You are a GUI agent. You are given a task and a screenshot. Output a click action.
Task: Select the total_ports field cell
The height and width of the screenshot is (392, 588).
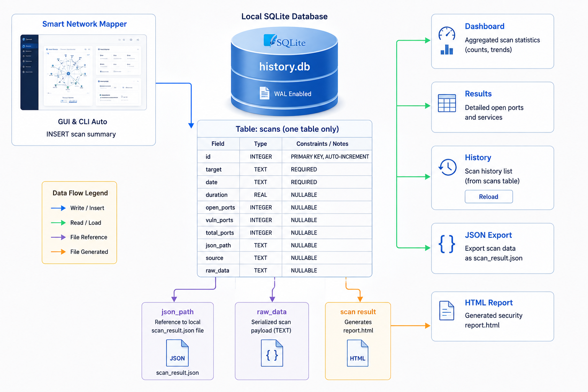tap(218, 233)
